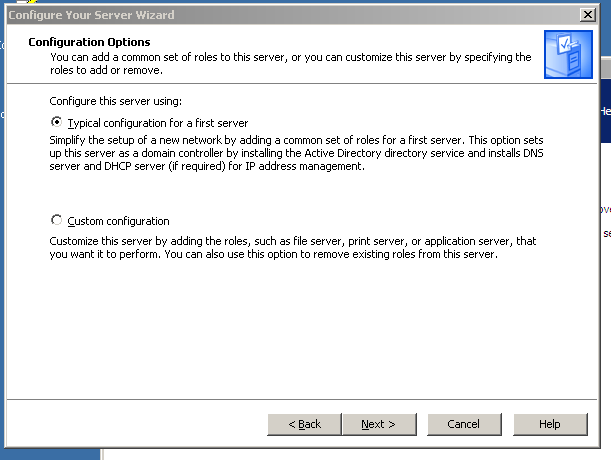Click the 'Configure Your Server Wizard' title bar
The image size is (611, 460).
(x=250, y=15)
